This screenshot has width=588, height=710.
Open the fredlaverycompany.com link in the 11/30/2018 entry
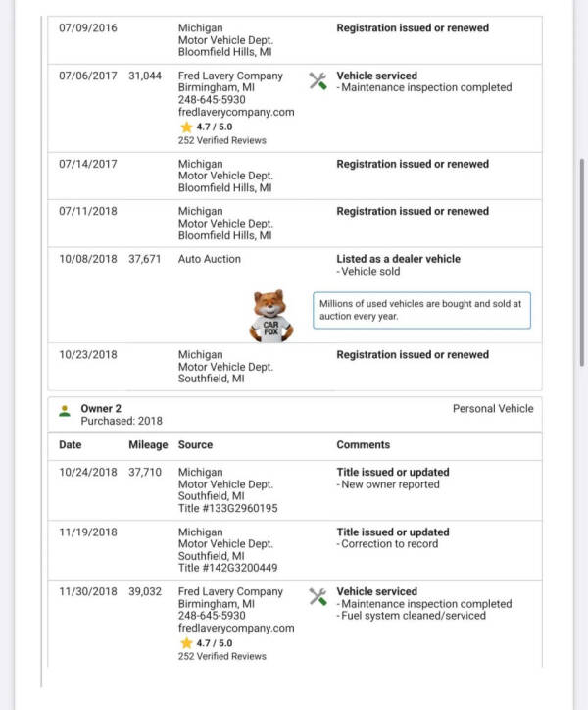236,628
